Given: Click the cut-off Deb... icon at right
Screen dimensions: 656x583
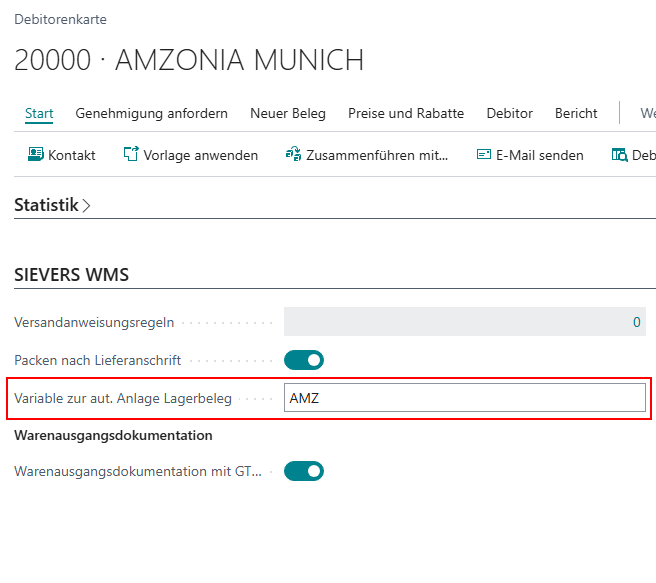Looking at the screenshot, I should click(619, 155).
